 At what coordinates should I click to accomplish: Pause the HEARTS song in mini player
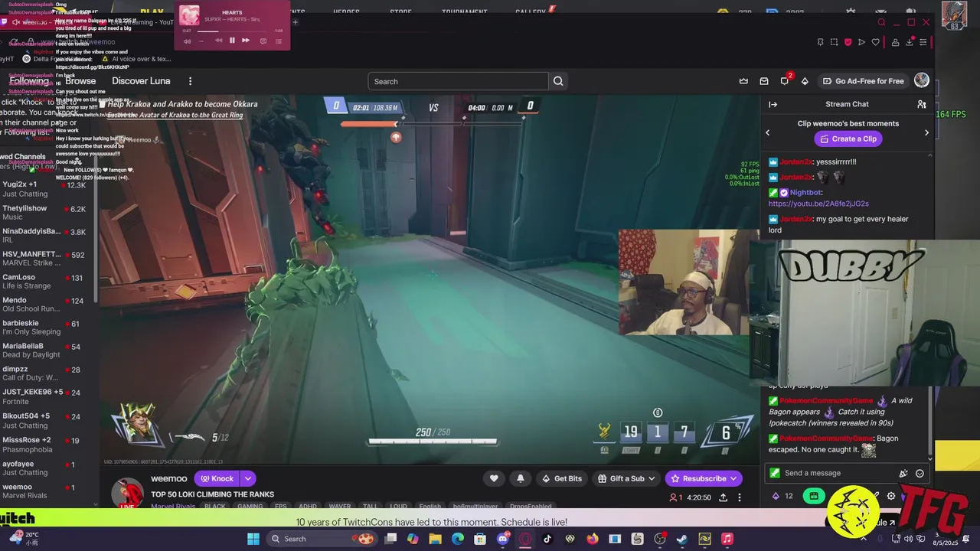tap(232, 41)
